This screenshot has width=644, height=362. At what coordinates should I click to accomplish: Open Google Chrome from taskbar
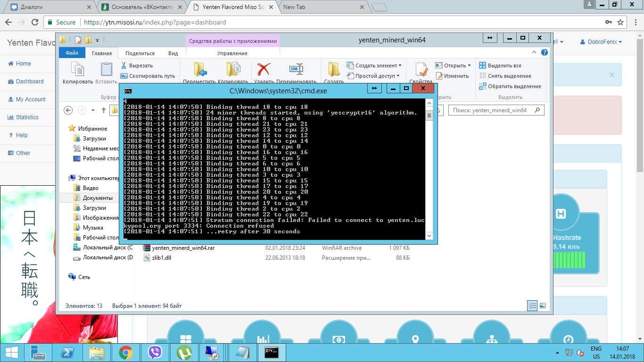click(x=125, y=352)
